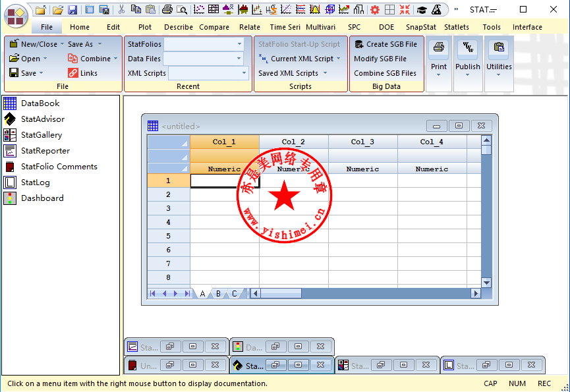Open the XML Scripts recent combo box

[209, 73]
